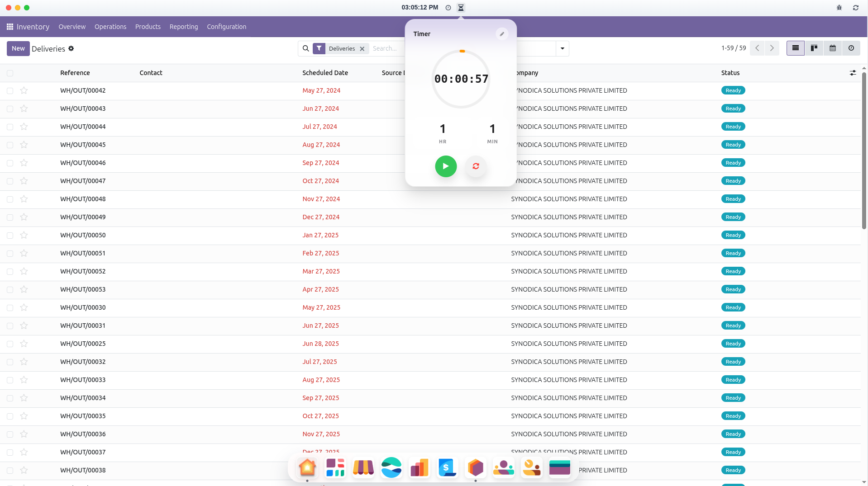Open delivery WH/OUT/00025
The height and width of the screenshot is (486, 868).
tap(83, 344)
